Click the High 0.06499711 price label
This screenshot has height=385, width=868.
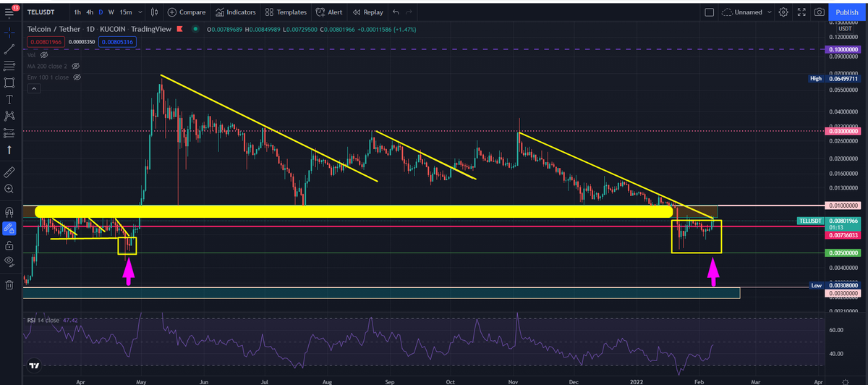(x=834, y=78)
